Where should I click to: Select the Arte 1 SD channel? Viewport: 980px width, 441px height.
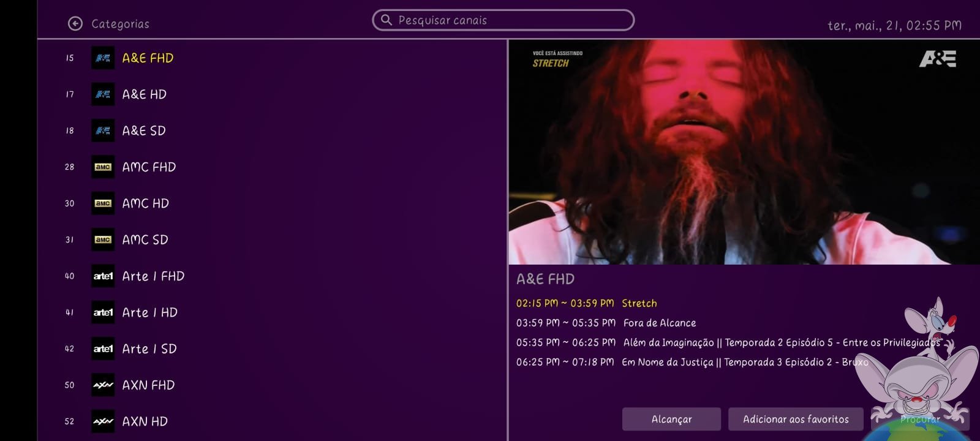pos(273,349)
